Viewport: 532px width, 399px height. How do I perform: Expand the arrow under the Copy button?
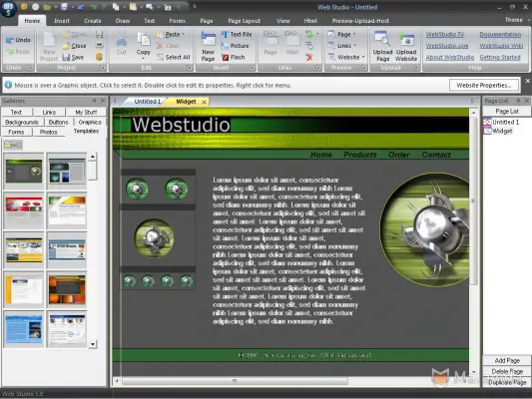tap(143, 58)
